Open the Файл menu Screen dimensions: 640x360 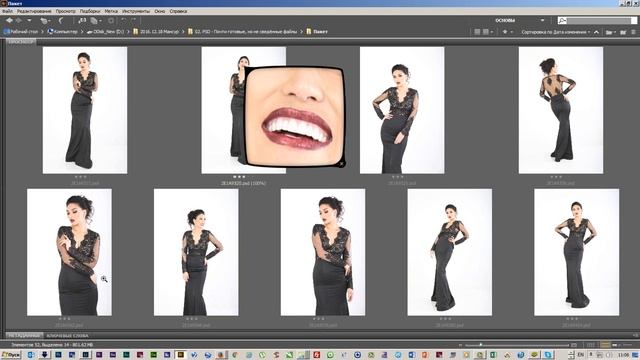pyautogui.click(x=7, y=11)
